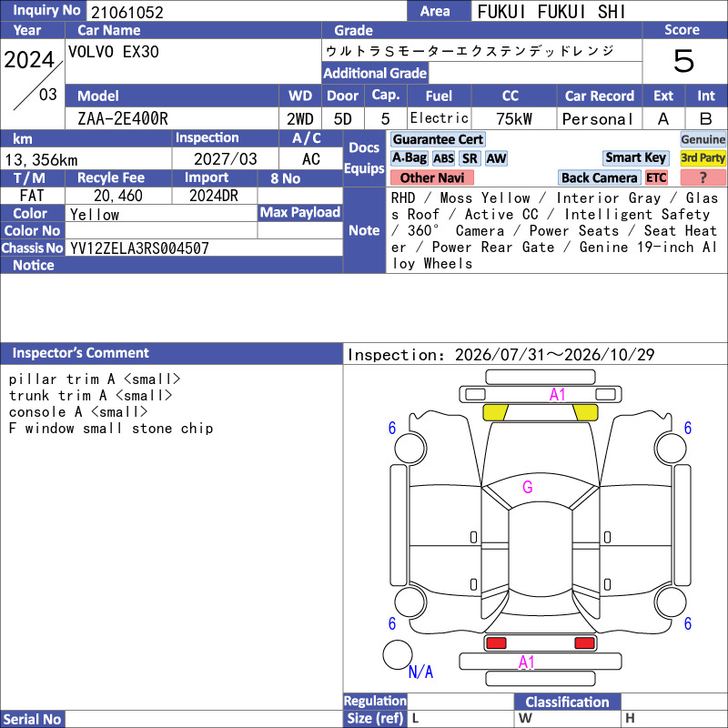This screenshot has height=728, width=728.
Task: Click the transmission value FAT
Action: [x=32, y=196]
